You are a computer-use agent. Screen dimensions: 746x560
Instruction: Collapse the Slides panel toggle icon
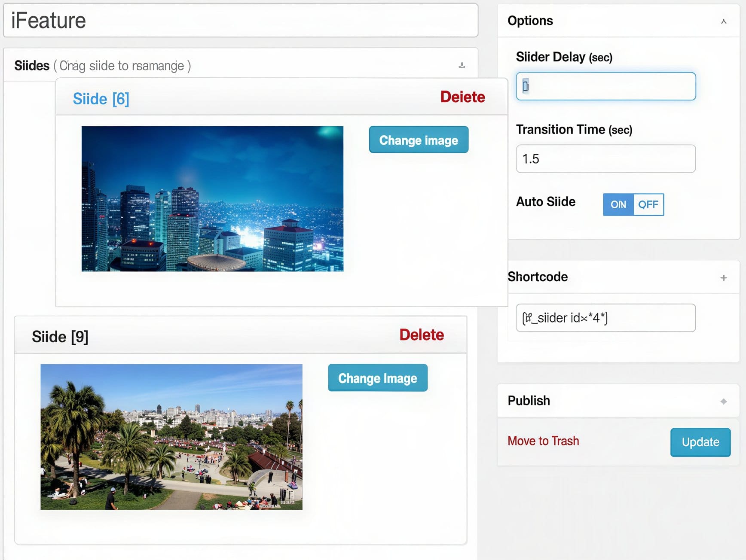click(x=462, y=65)
